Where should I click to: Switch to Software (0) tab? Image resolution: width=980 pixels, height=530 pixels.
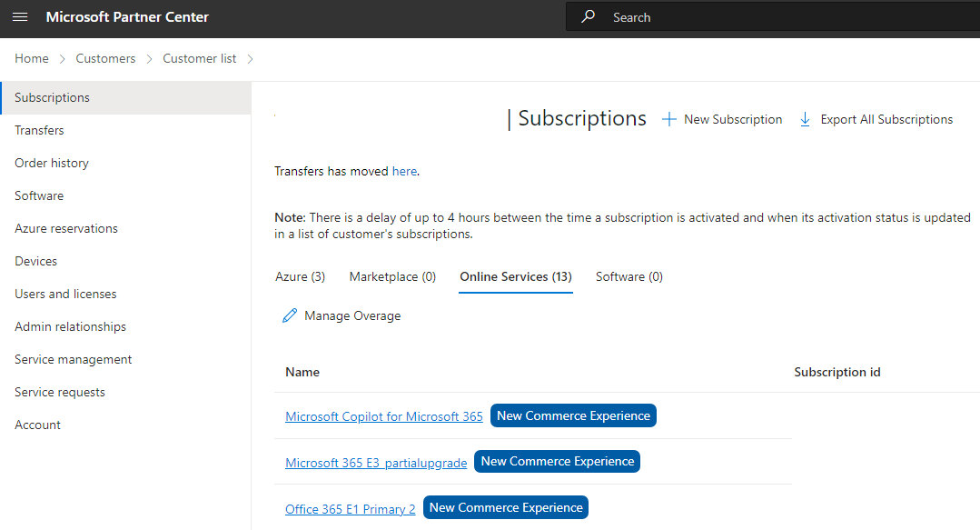pyautogui.click(x=629, y=276)
